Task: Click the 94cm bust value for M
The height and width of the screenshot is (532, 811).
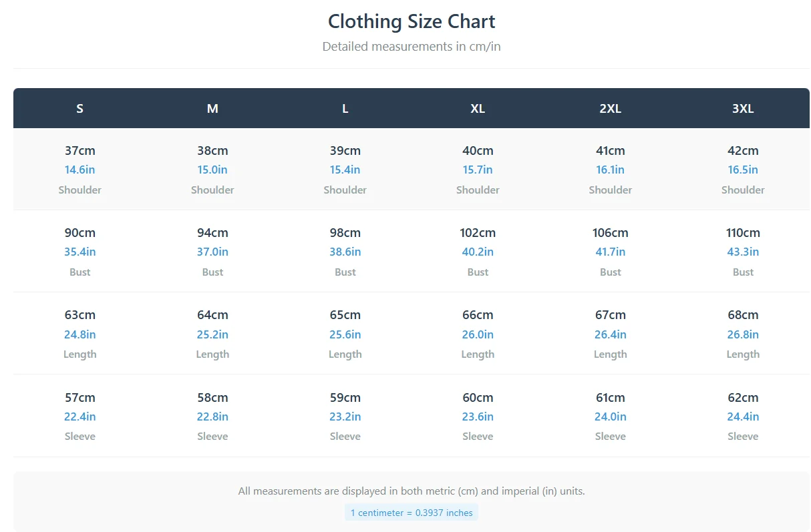Action: click(212, 233)
